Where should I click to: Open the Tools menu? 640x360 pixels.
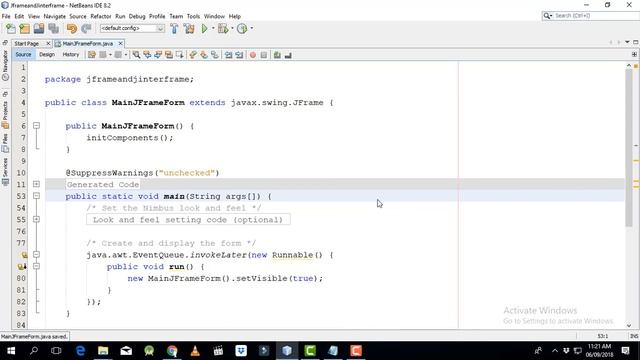coord(193,16)
